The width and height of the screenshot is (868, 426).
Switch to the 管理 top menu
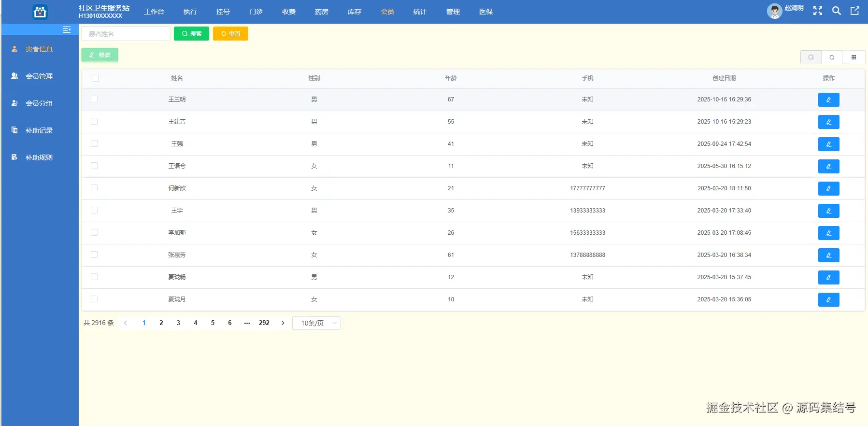(x=453, y=12)
